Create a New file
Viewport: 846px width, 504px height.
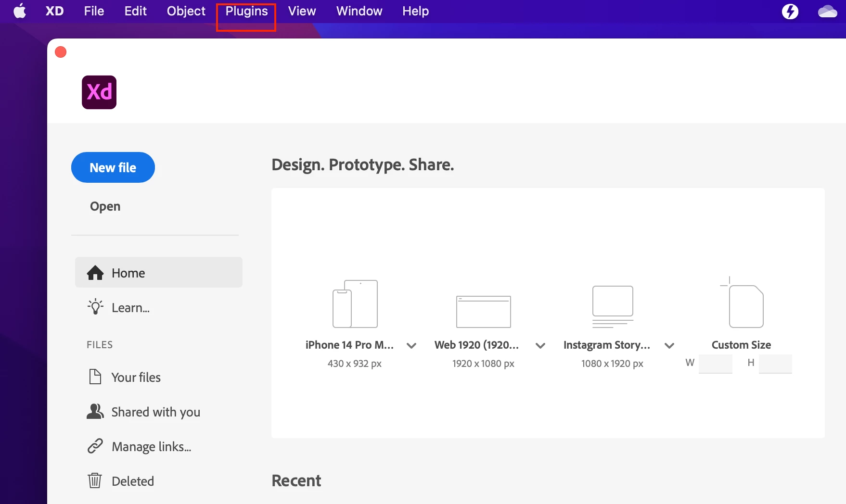(x=113, y=167)
